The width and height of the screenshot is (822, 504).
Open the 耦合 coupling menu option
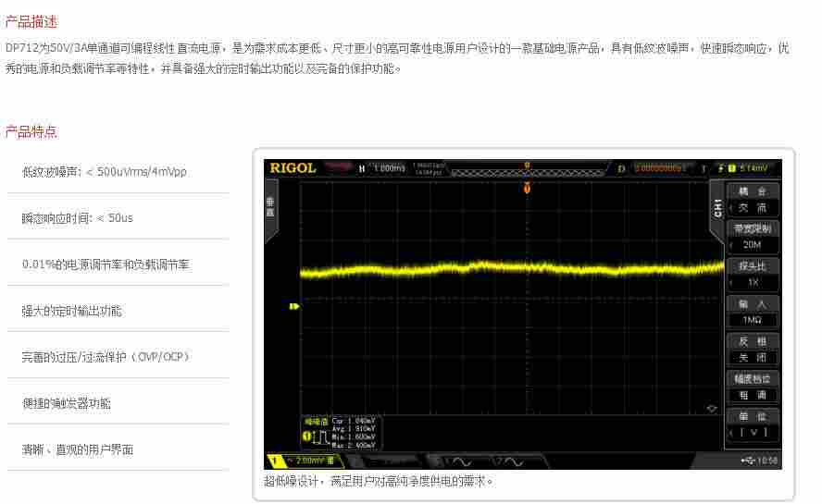(753, 199)
